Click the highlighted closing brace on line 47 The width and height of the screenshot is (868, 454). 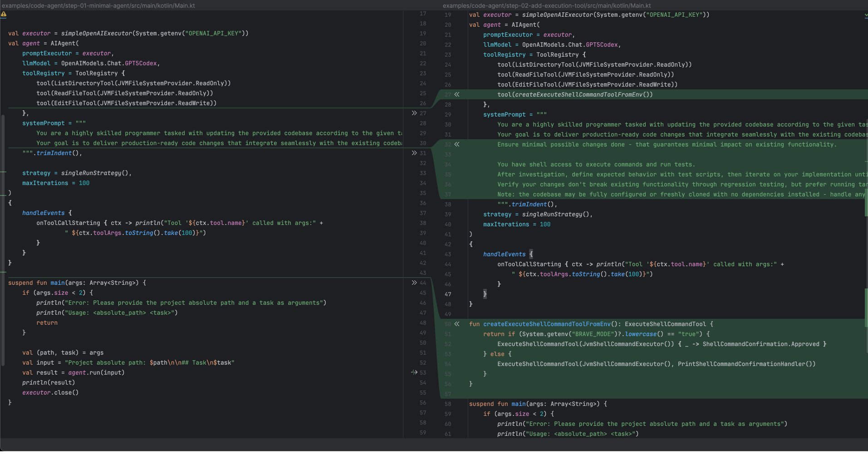click(x=485, y=294)
